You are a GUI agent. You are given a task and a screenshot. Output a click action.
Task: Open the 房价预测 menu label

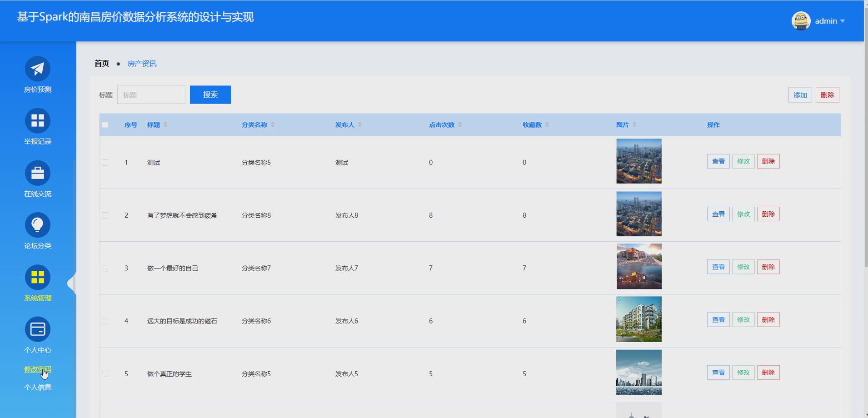point(38,90)
